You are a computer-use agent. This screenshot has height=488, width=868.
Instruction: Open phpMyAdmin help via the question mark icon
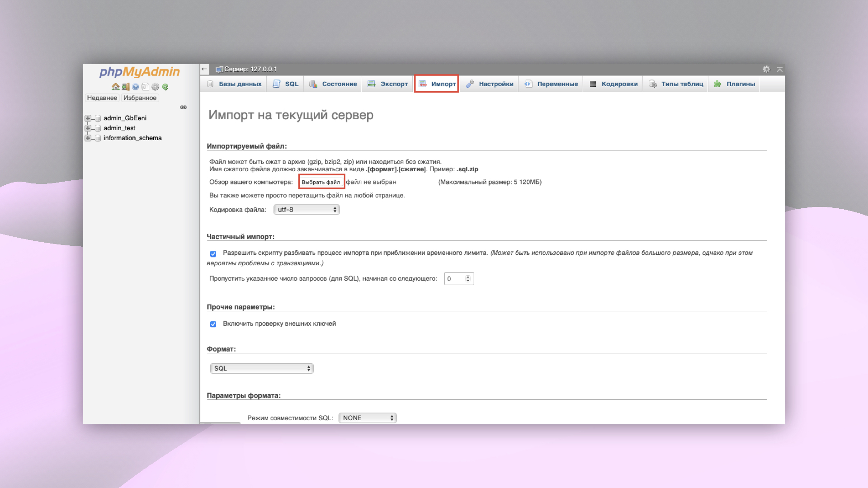tap(136, 87)
